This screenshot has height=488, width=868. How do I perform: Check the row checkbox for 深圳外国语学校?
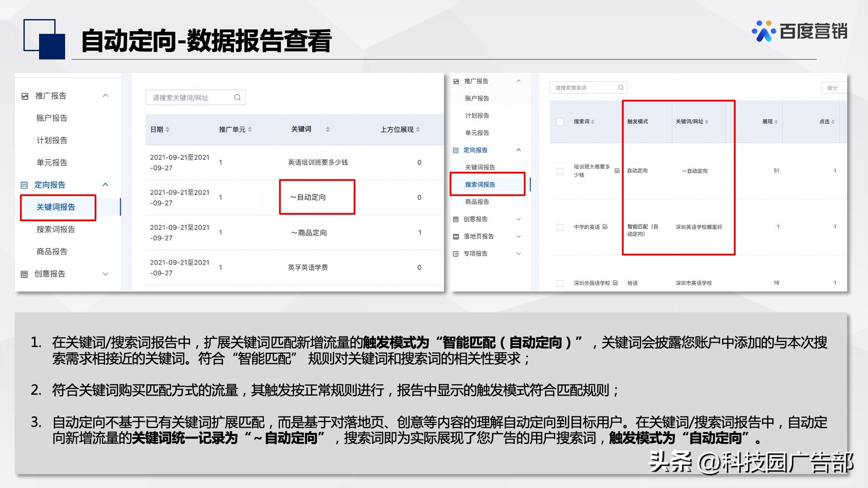560,284
